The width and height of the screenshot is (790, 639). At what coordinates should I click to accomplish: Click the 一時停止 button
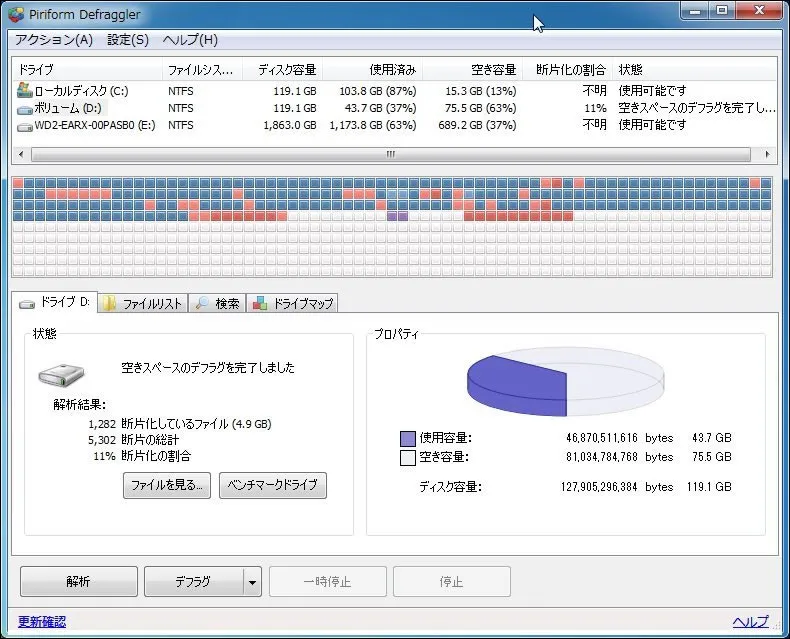[x=327, y=582]
